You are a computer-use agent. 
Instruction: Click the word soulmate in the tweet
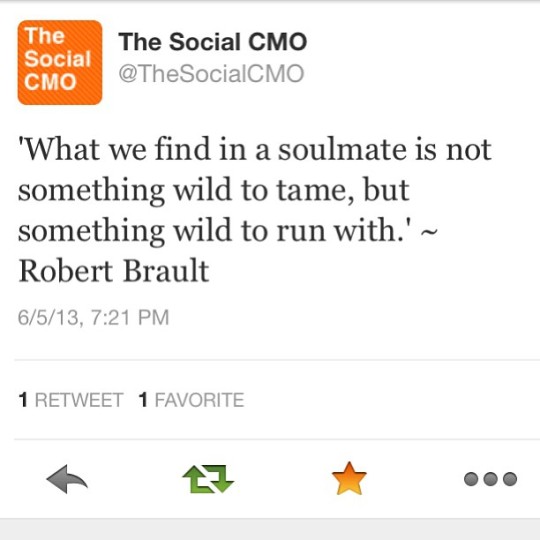[x=342, y=149]
